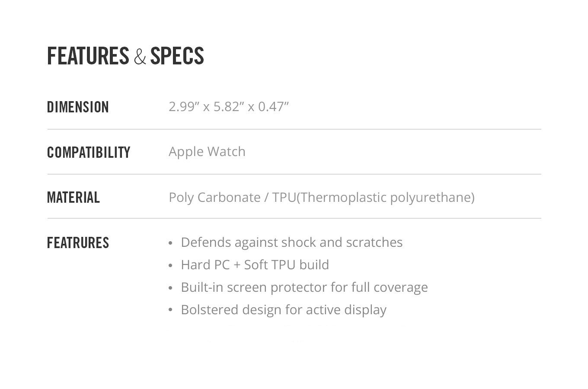Viewport: 588px width, 389px height.
Task: Click the "Bolstered design for active display" line
Action: (x=284, y=310)
